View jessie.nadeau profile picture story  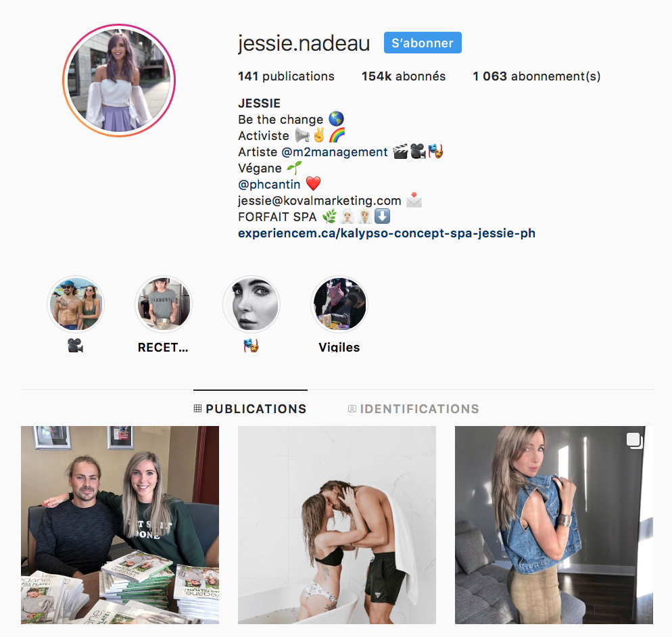119,80
